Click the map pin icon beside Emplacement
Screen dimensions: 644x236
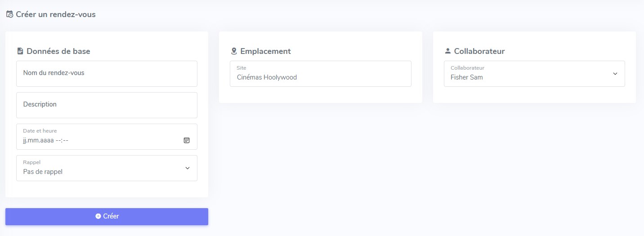click(234, 51)
